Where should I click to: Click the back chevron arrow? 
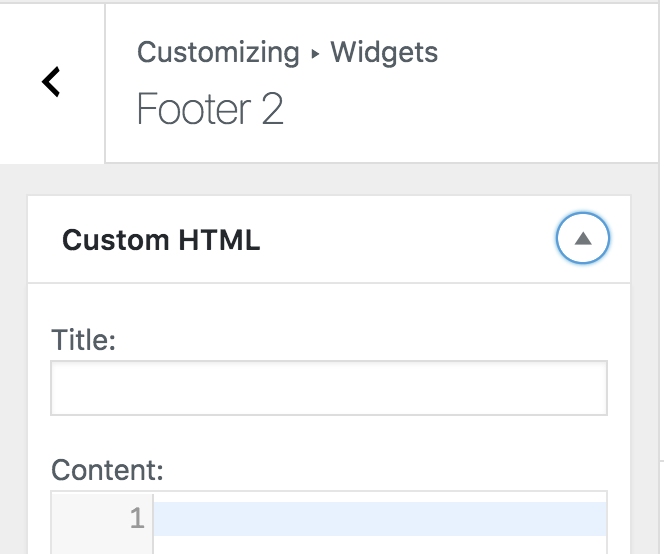click(52, 82)
